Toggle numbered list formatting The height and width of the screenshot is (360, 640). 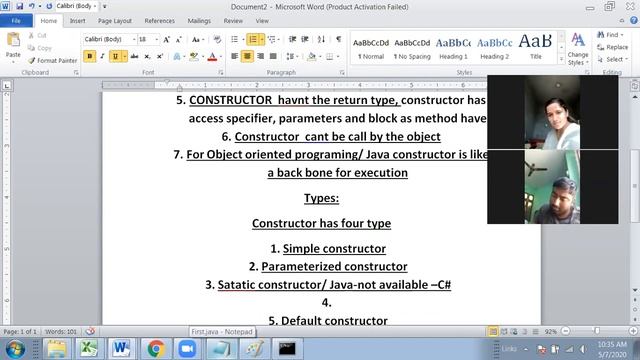pos(253,39)
